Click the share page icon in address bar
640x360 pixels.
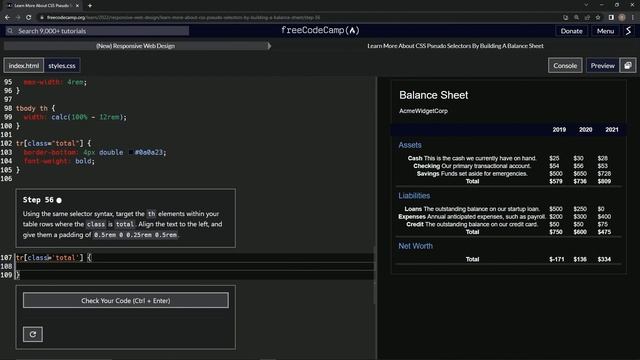tap(587, 18)
